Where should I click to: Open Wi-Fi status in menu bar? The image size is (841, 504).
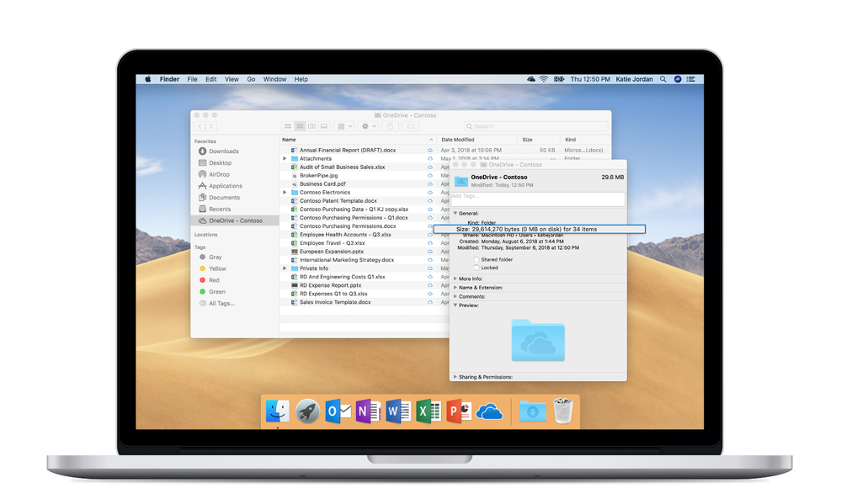(x=544, y=79)
